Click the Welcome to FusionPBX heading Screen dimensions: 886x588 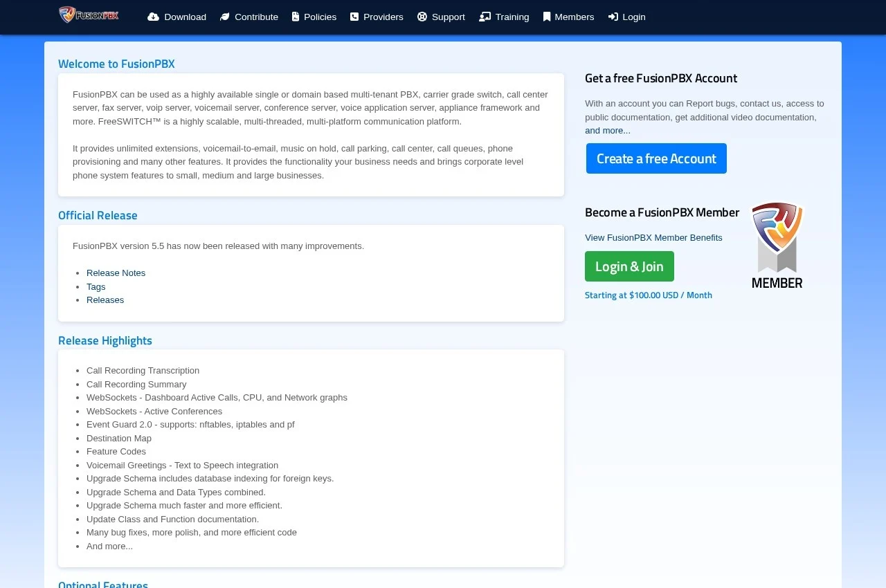(x=116, y=64)
